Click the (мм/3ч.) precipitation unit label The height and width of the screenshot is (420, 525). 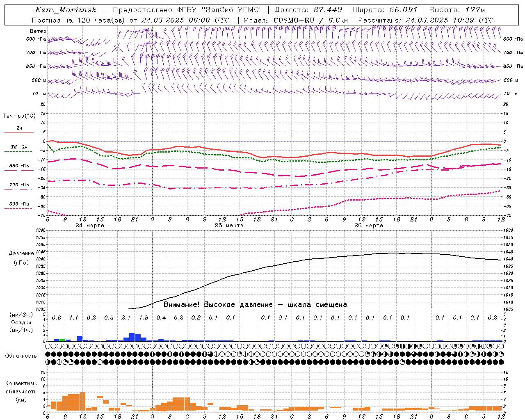(21, 315)
